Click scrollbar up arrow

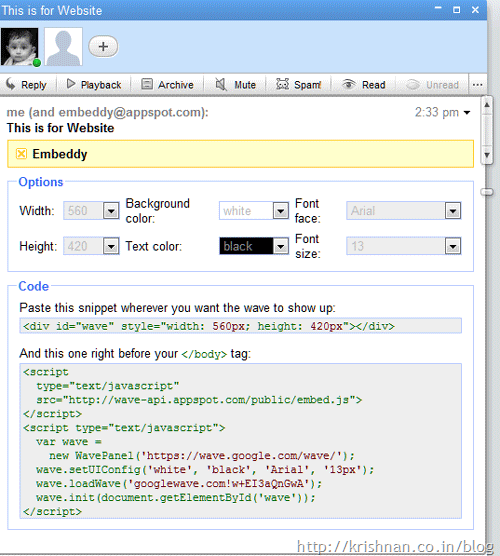tap(487, 105)
